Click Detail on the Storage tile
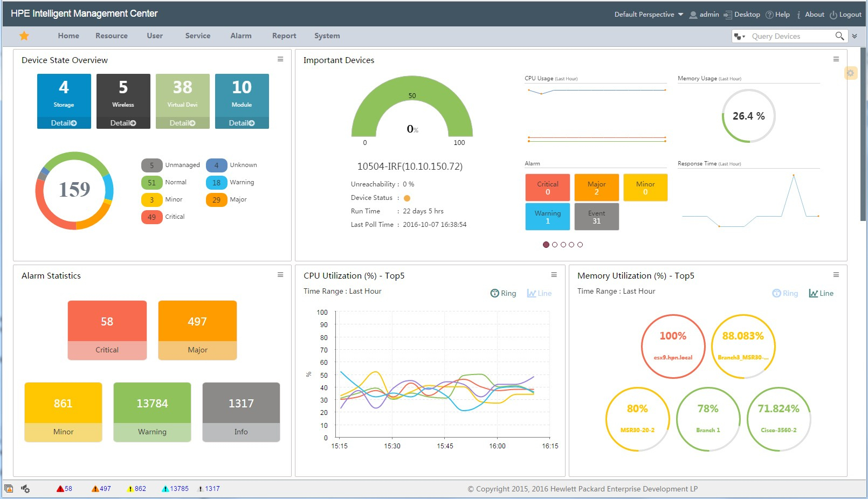 (x=64, y=123)
